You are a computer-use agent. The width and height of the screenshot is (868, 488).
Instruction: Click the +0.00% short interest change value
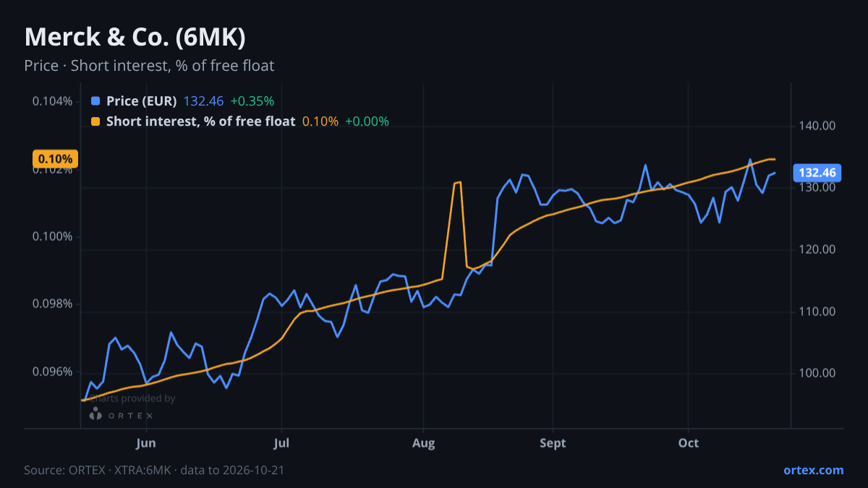367,121
